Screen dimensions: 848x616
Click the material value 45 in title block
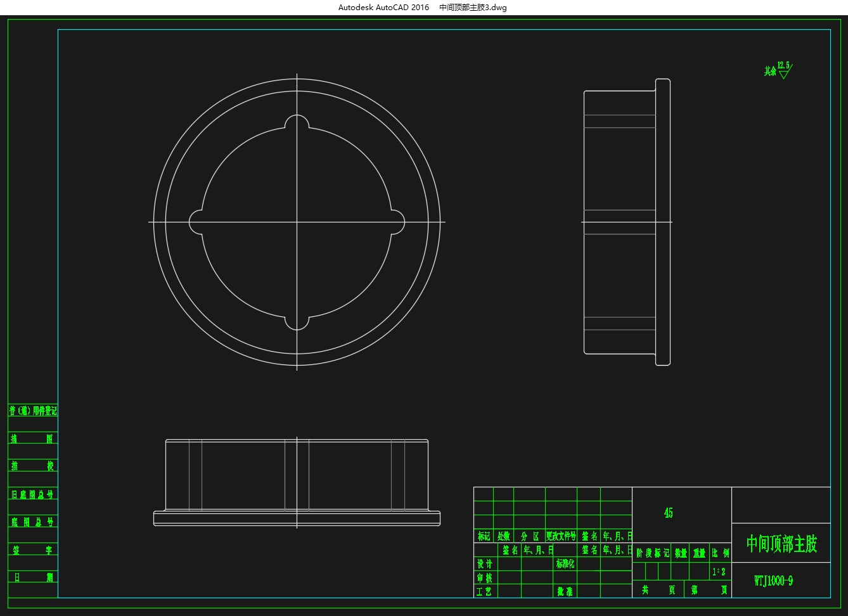(668, 513)
